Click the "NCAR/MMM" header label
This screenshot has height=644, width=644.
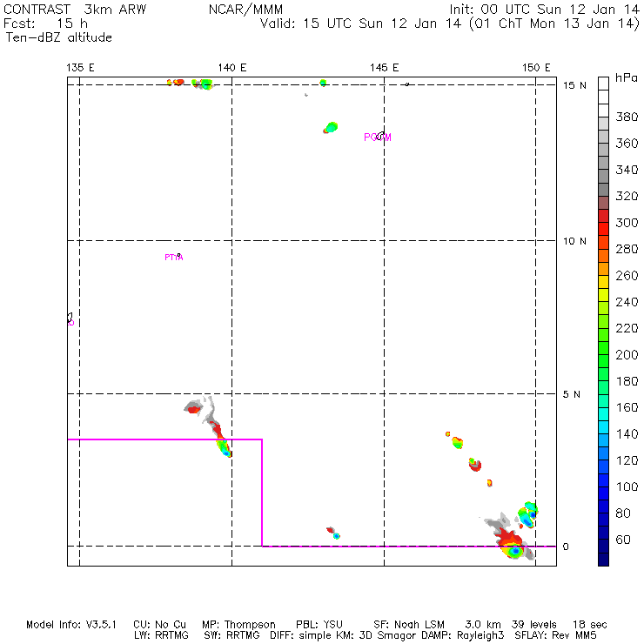245,10
